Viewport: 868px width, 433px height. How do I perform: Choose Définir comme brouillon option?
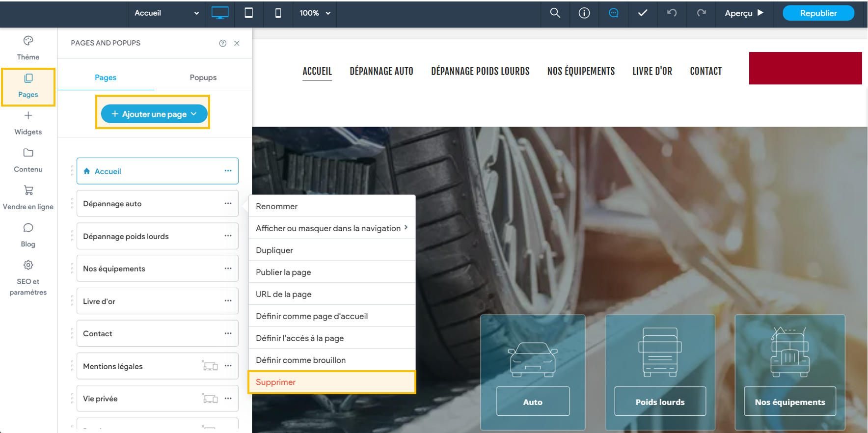click(x=332, y=360)
